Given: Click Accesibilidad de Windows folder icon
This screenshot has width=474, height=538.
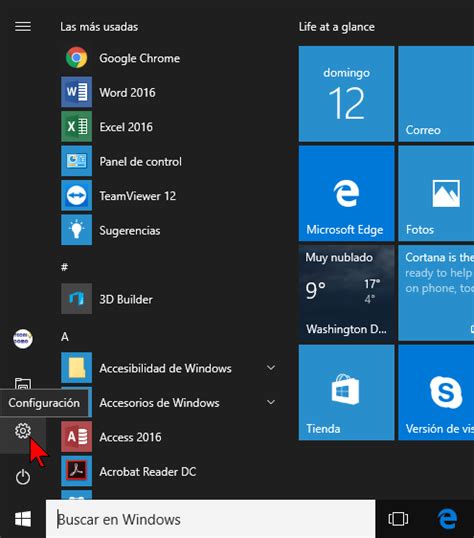Looking at the screenshot, I should click(77, 367).
